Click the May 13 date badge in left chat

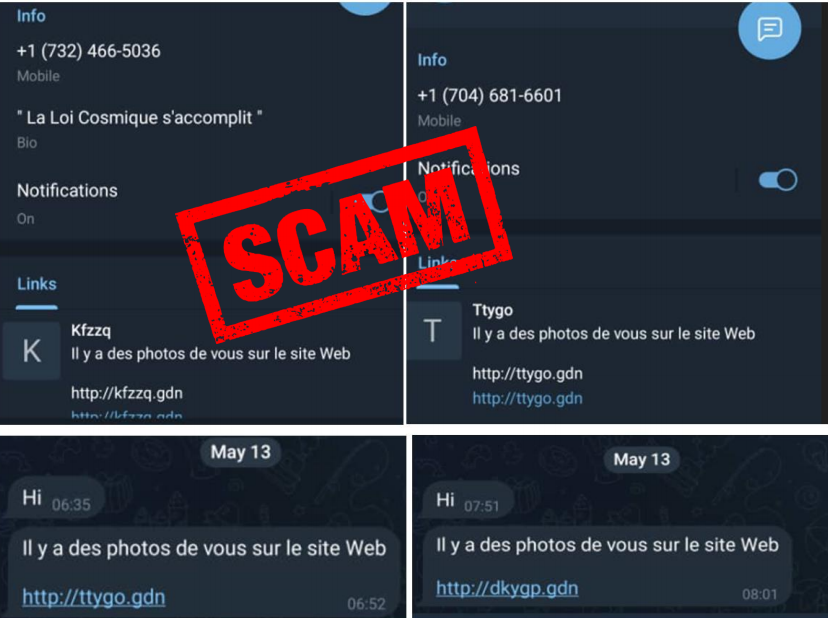[240, 452]
